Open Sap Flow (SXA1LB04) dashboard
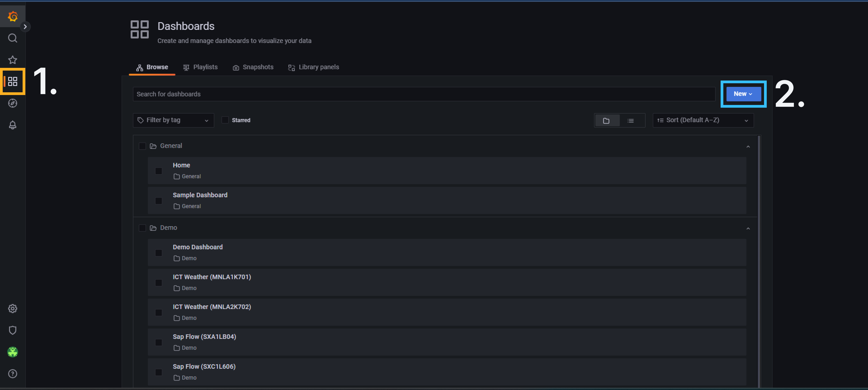The image size is (868, 390). (x=205, y=337)
